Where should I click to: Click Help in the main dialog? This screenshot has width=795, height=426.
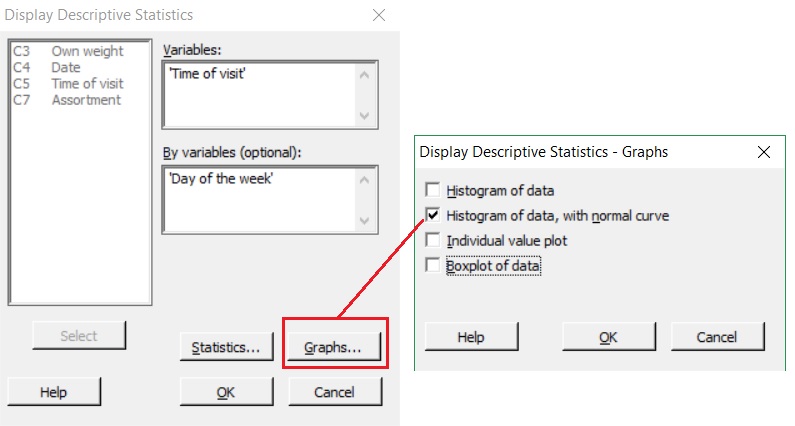pos(53,392)
